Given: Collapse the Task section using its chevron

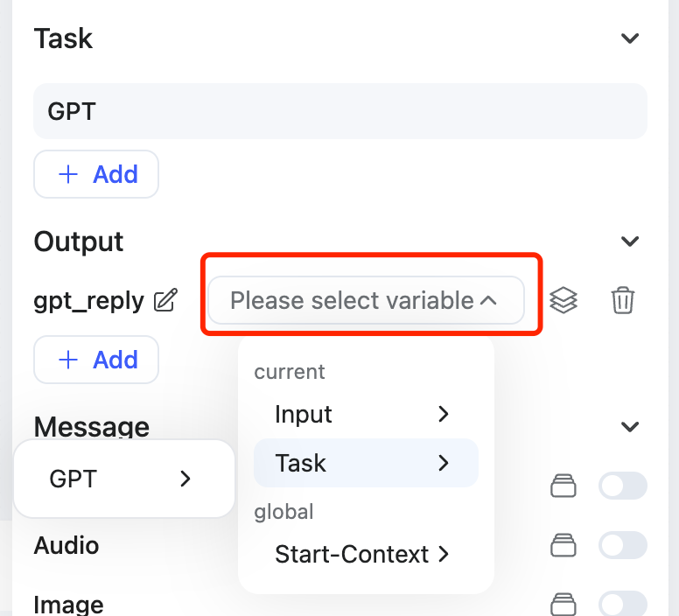Looking at the screenshot, I should [629, 38].
